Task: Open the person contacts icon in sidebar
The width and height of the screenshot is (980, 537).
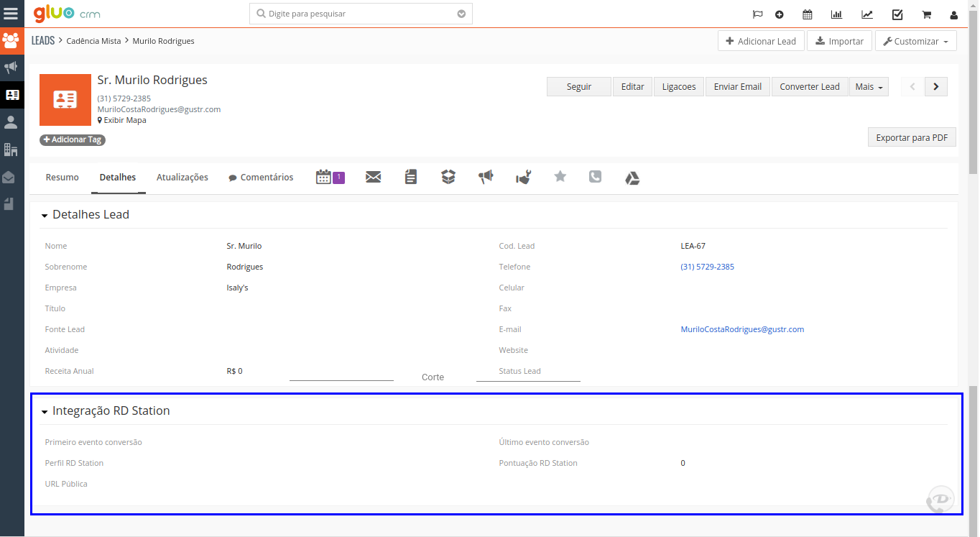Action: pyautogui.click(x=11, y=122)
